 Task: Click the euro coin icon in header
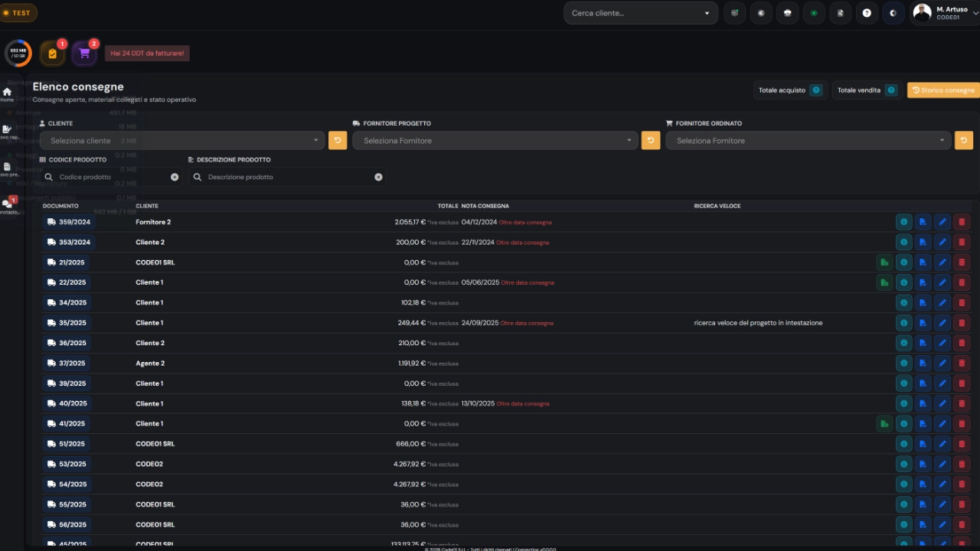pyautogui.click(x=761, y=13)
